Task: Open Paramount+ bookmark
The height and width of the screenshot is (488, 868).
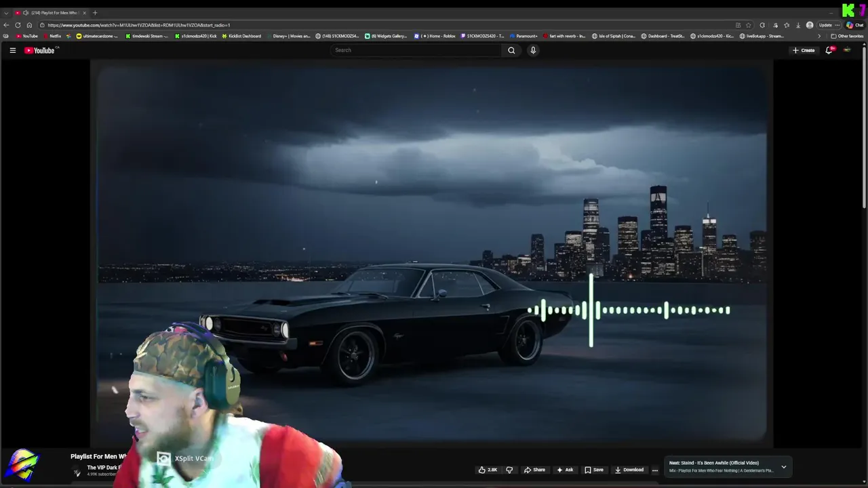Action: (523, 36)
